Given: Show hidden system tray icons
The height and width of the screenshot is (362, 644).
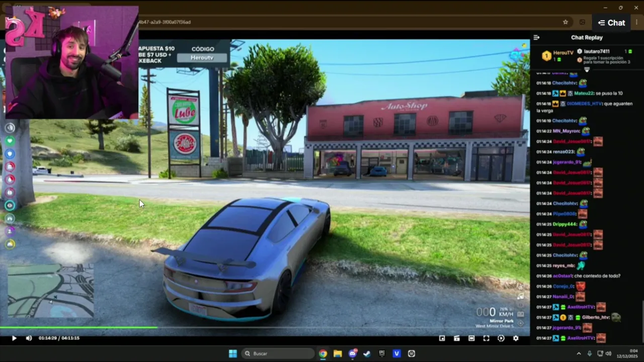Looking at the screenshot, I should pyautogui.click(x=579, y=353).
